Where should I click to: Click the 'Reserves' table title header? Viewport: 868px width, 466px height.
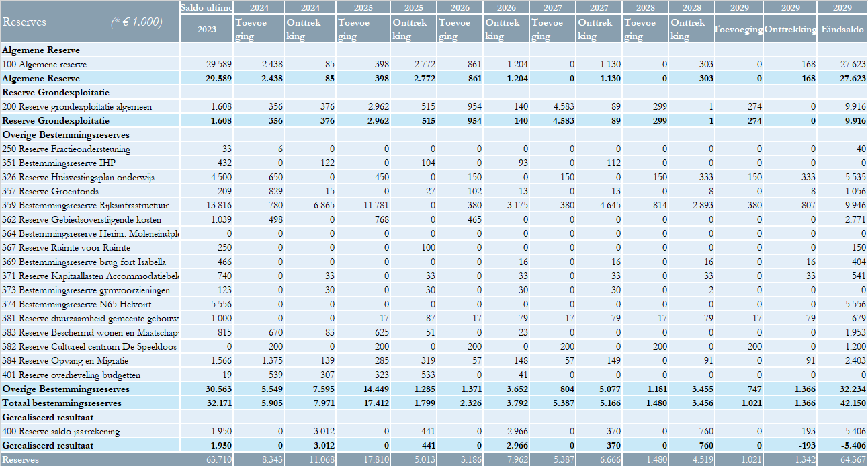25,22
